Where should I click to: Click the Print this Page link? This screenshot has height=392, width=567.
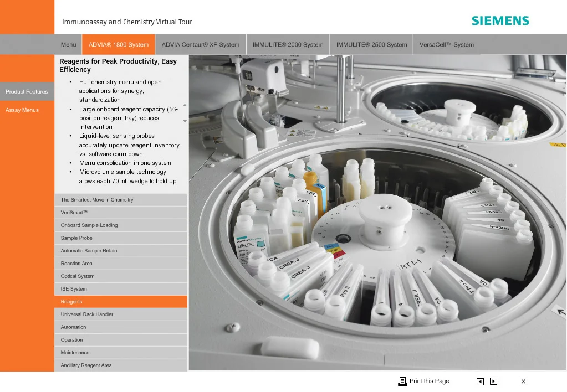tap(429, 381)
